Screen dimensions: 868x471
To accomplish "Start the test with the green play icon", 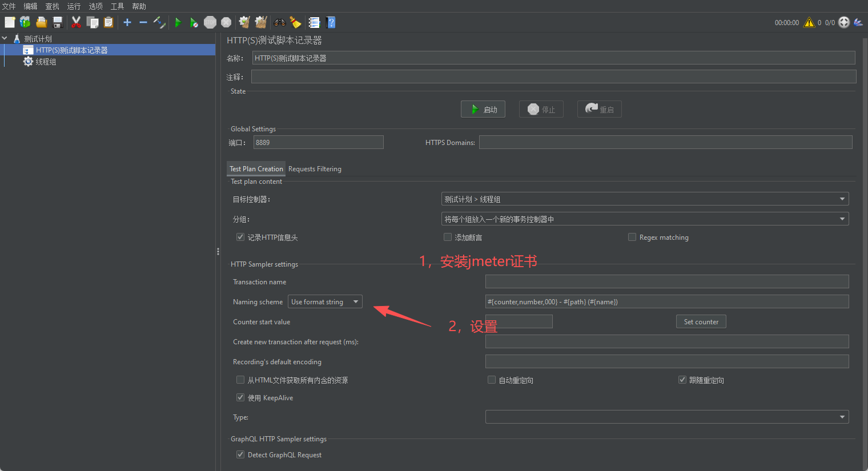I will (x=178, y=22).
